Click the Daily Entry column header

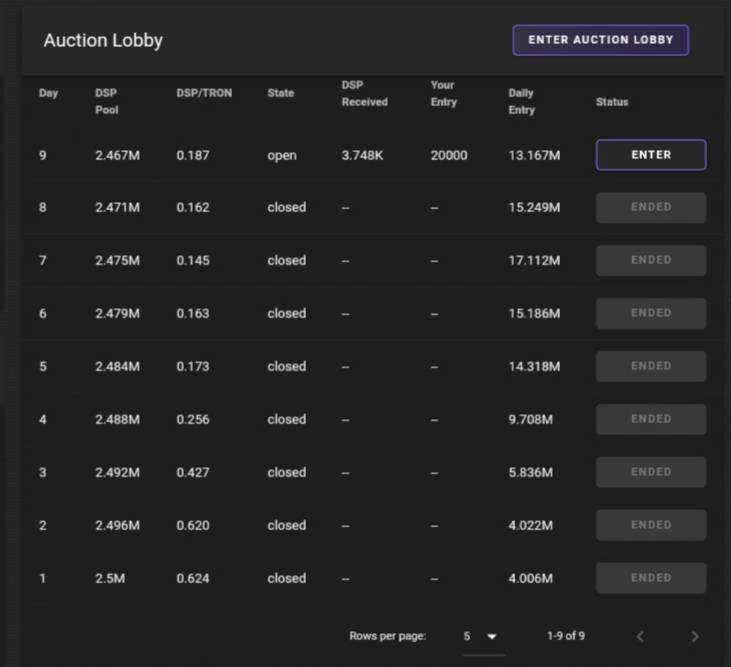tap(522, 101)
